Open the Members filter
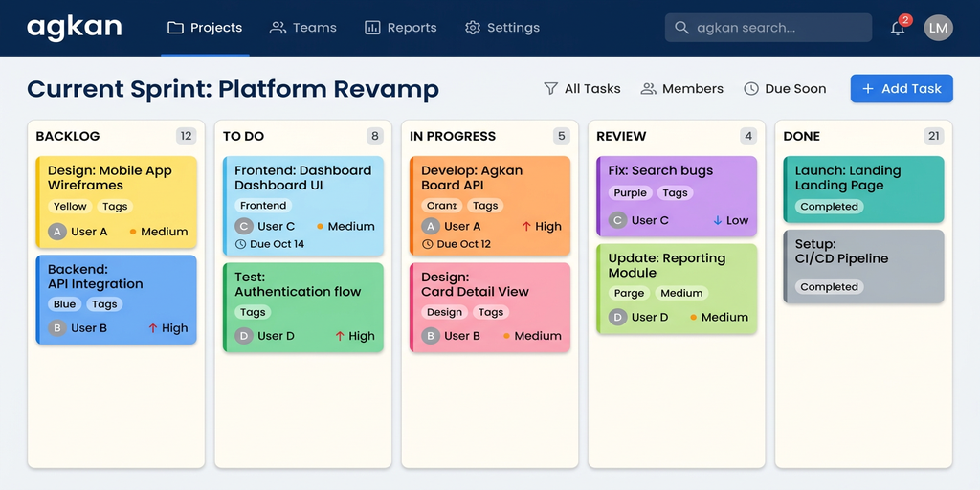The height and width of the screenshot is (490, 980). 681,88
